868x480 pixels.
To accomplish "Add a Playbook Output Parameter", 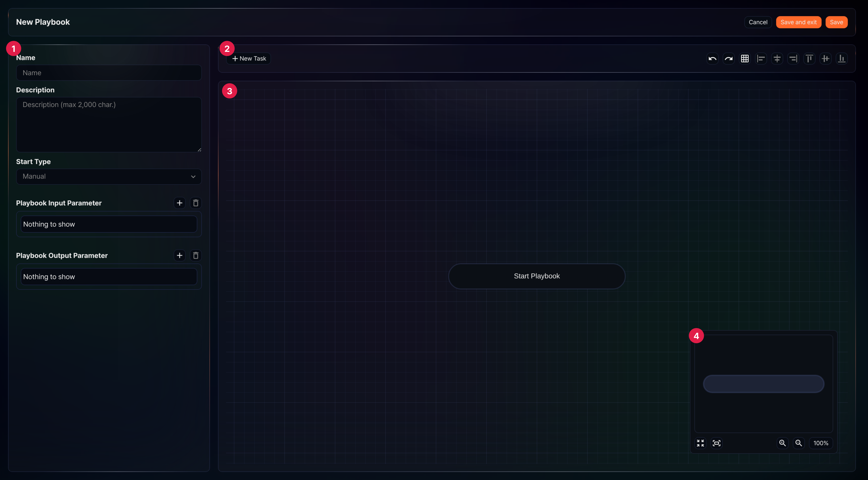I will coord(180,256).
